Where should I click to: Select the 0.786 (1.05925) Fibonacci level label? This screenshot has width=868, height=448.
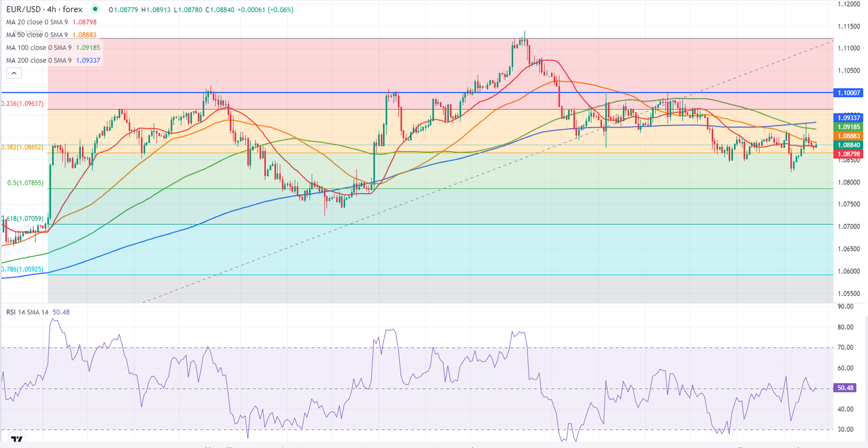(23, 269)
